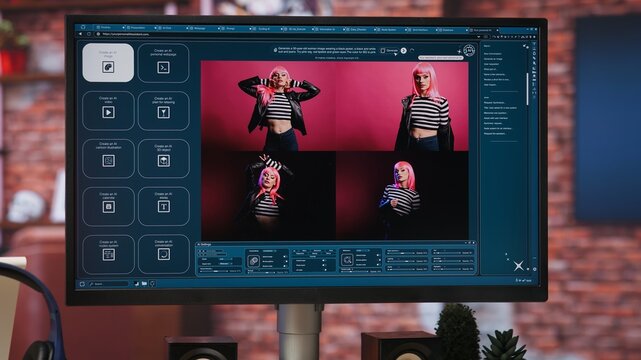Image resolution: width=641 pixels, height=360 pixels.
Task: Choose the Create an AI video tile
Action: point(108,111)
